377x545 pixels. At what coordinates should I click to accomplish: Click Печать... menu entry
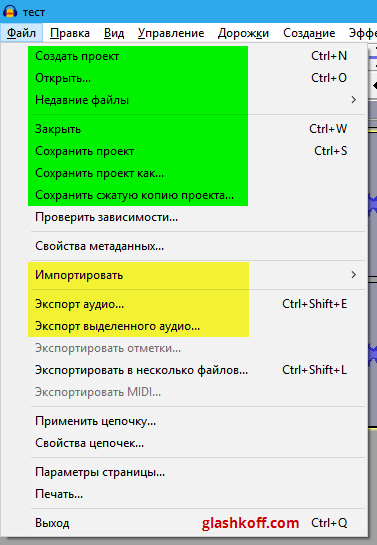click(x=184, y=494)
